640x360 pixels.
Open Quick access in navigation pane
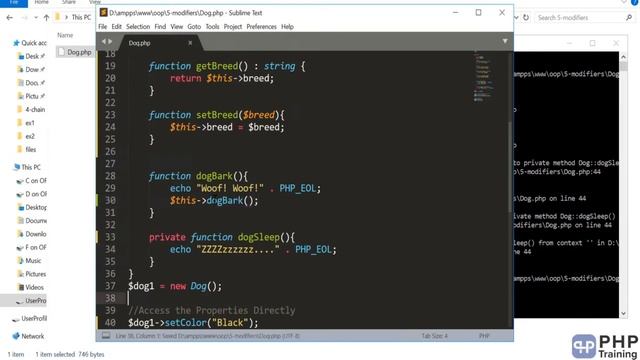point(30,43)
